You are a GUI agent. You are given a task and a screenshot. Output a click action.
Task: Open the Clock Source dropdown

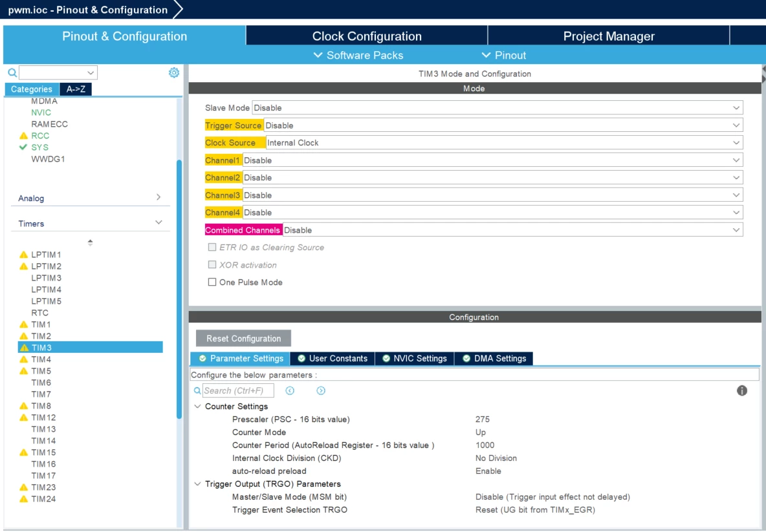coord(504,143)
